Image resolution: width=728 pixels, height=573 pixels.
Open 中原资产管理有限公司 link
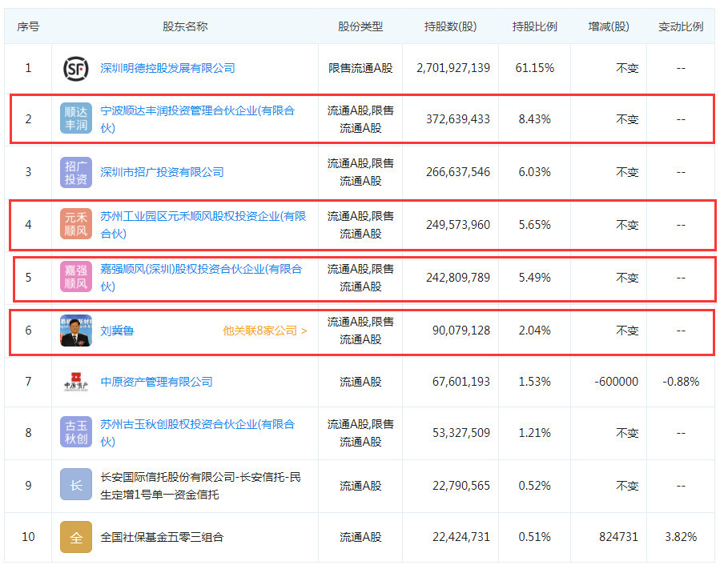(x=156, y=382)
